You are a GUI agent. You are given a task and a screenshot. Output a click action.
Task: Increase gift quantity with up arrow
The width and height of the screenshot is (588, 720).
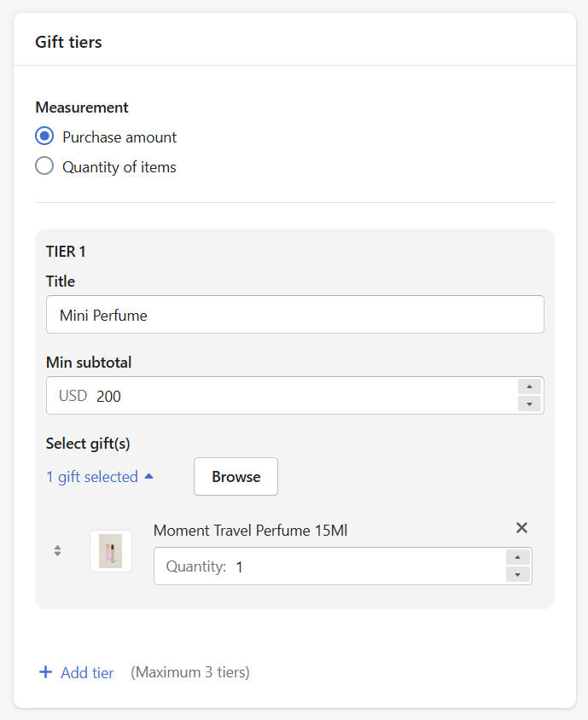point(518,557)
